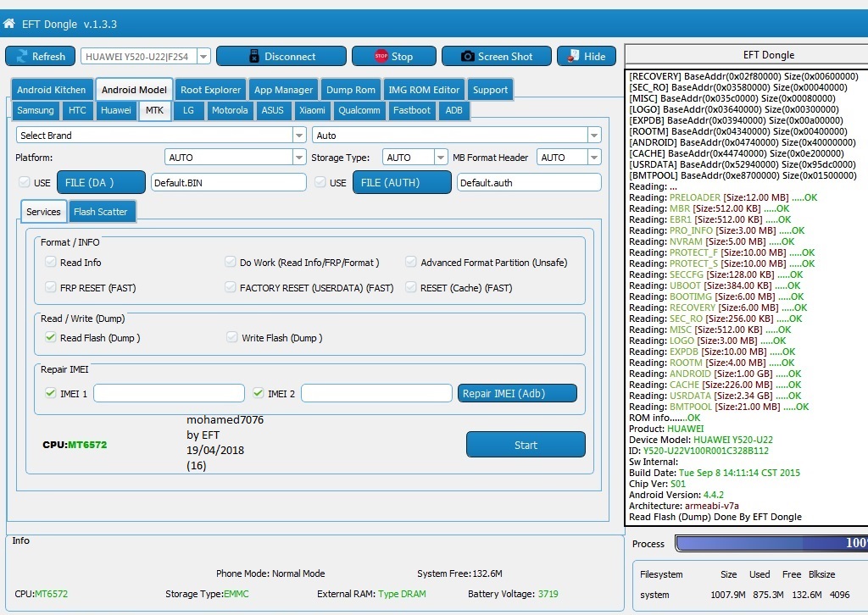Image resolution: width=868 pixels, height=615 pixels.
Task: Click the Disconnect phone icon
Action: tap(254, 56)
